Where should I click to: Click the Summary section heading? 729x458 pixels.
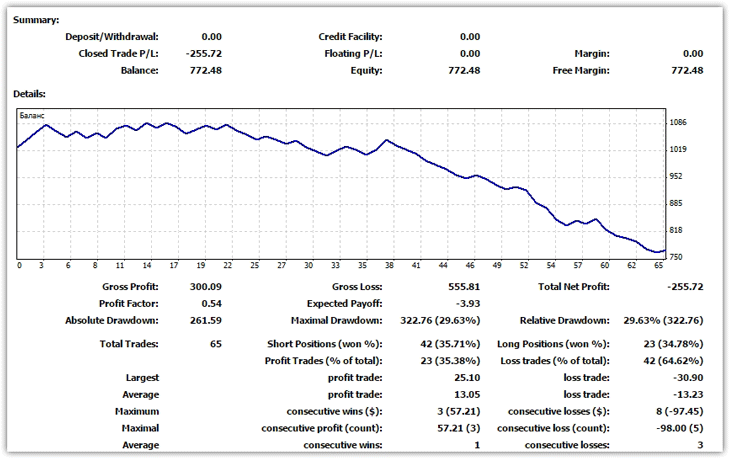36,20
